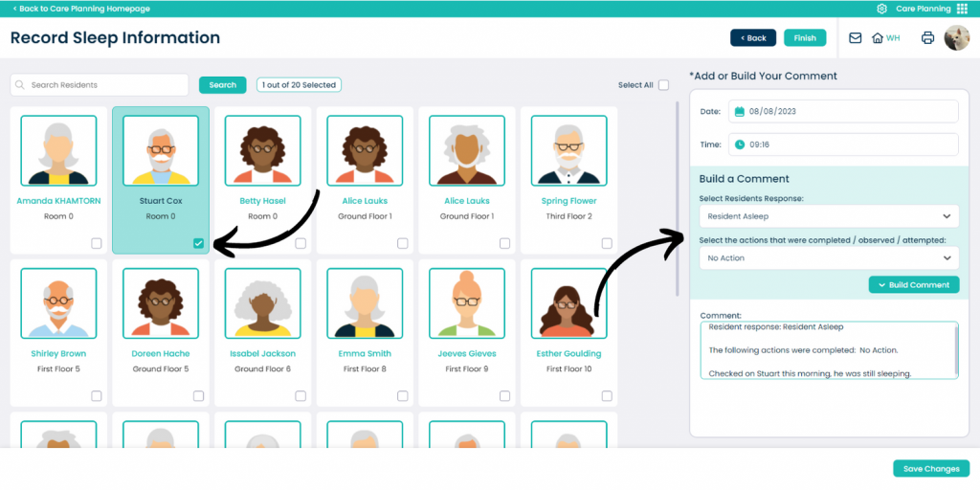Go Back to Care Planning Homepage

tap(81, 9)
